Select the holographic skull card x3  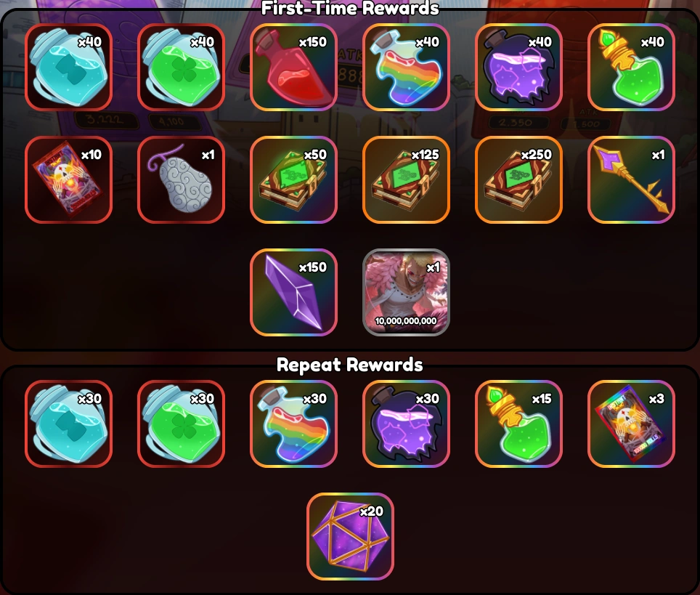tap(631, 424)
